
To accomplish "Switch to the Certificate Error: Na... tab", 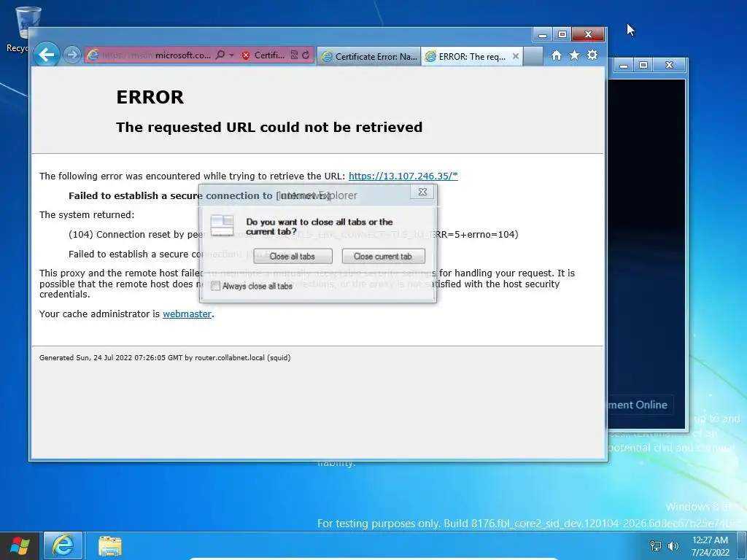I will 368,57.
